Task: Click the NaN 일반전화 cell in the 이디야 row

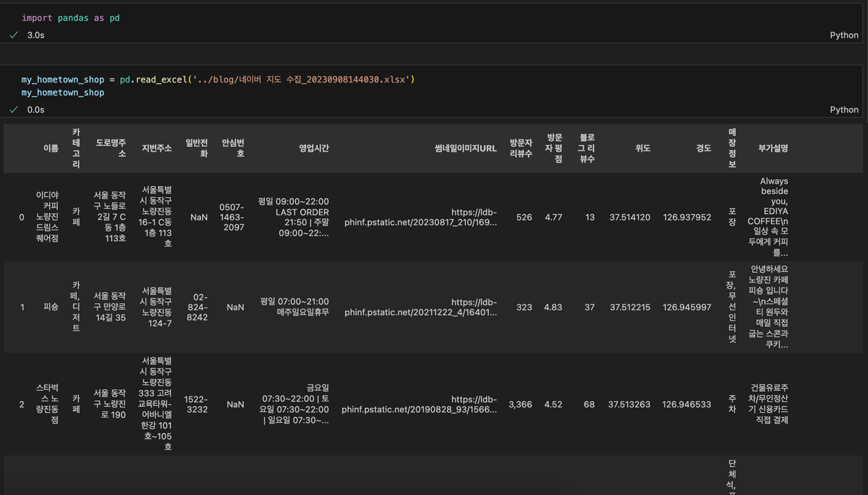Action: [199, 218]
